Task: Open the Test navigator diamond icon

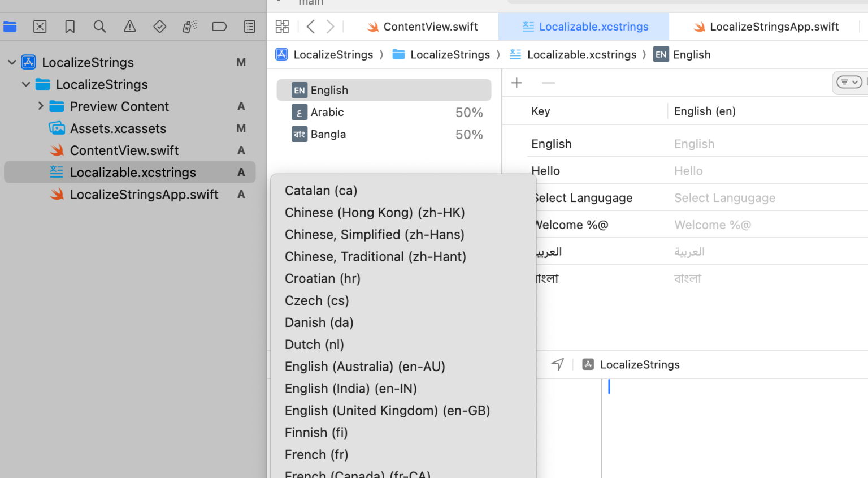Action: (x=159, y=27)
